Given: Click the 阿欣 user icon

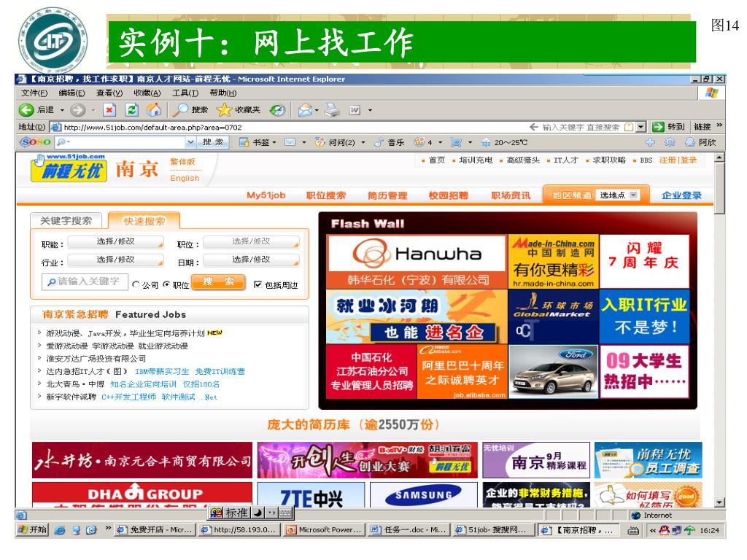Looking at the screenshot, I should pyautogui.click(x=690, y=142).
